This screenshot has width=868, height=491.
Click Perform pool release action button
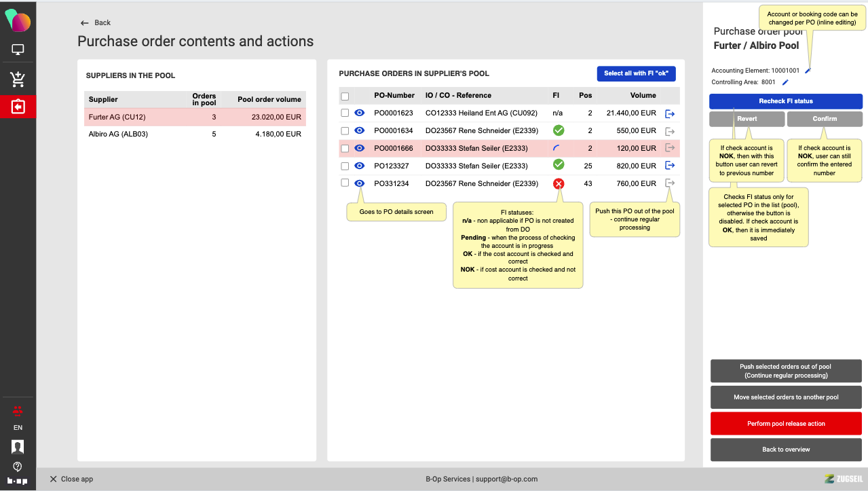(x=786, y=424)
